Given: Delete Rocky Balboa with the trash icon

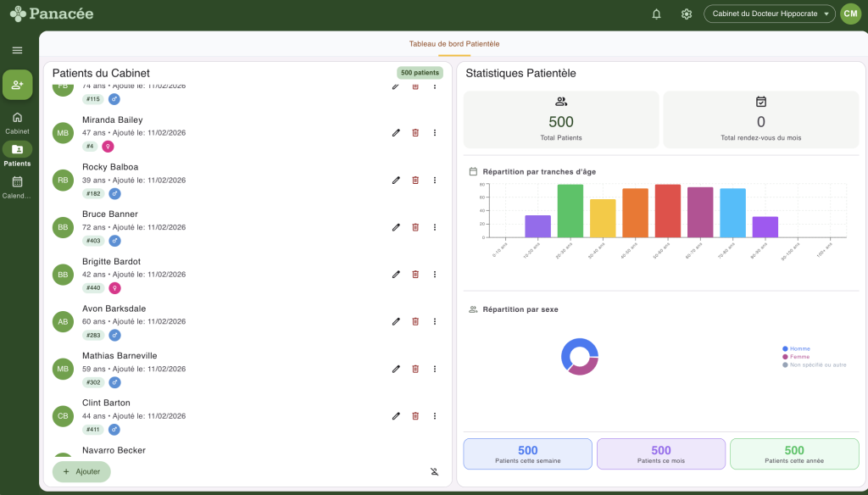Looking at the screenshot, I should coord(415,180).
